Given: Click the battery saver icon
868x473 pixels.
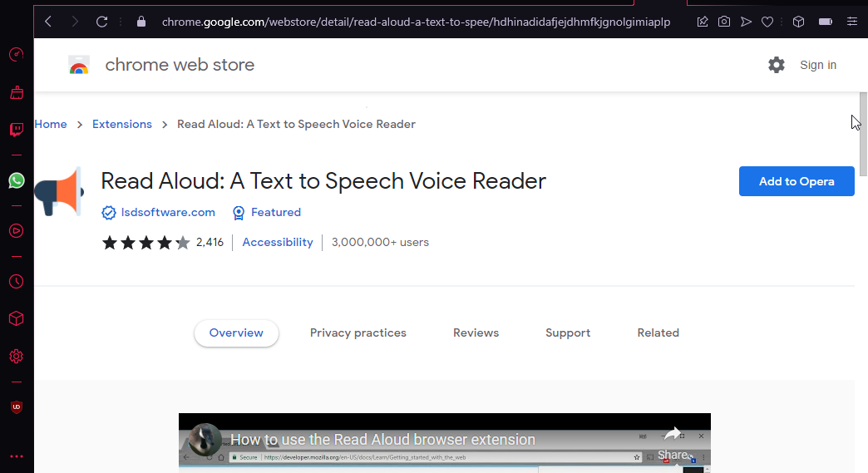Looking at the screenshot, I should pos(826,22).
